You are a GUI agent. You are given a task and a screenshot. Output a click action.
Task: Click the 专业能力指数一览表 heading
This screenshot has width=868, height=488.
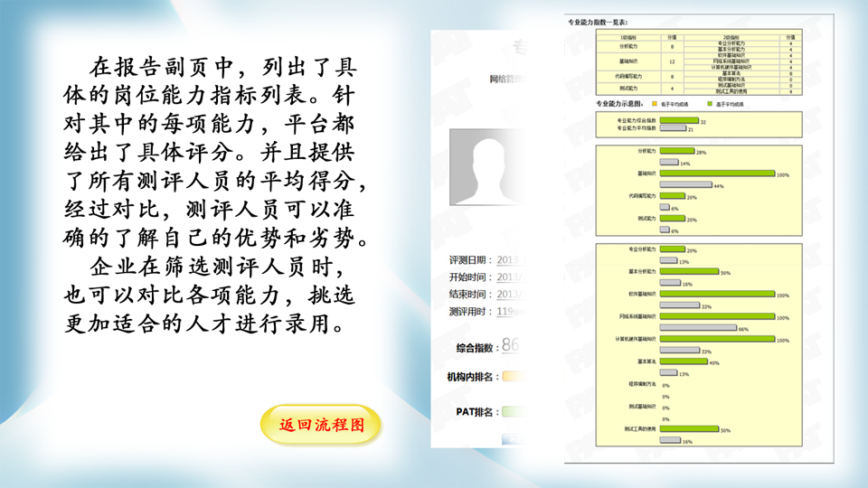tap(598, 22)
